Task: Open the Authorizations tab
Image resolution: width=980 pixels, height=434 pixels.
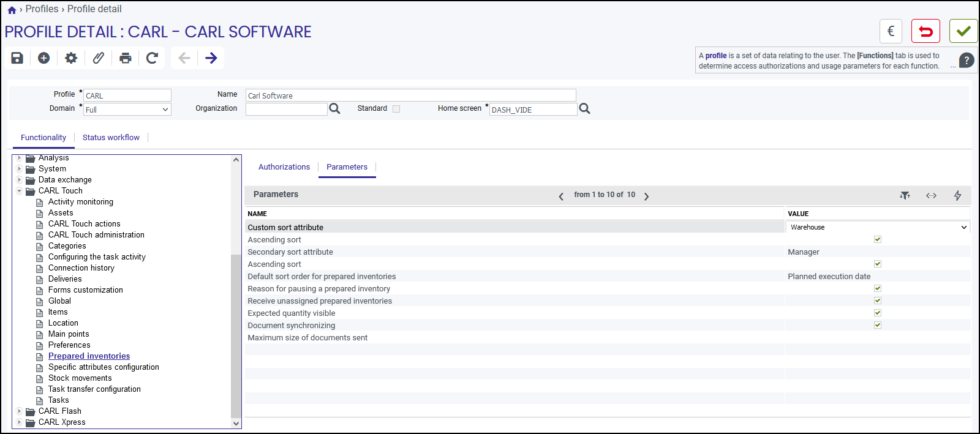Action: (x=284, y=167)
